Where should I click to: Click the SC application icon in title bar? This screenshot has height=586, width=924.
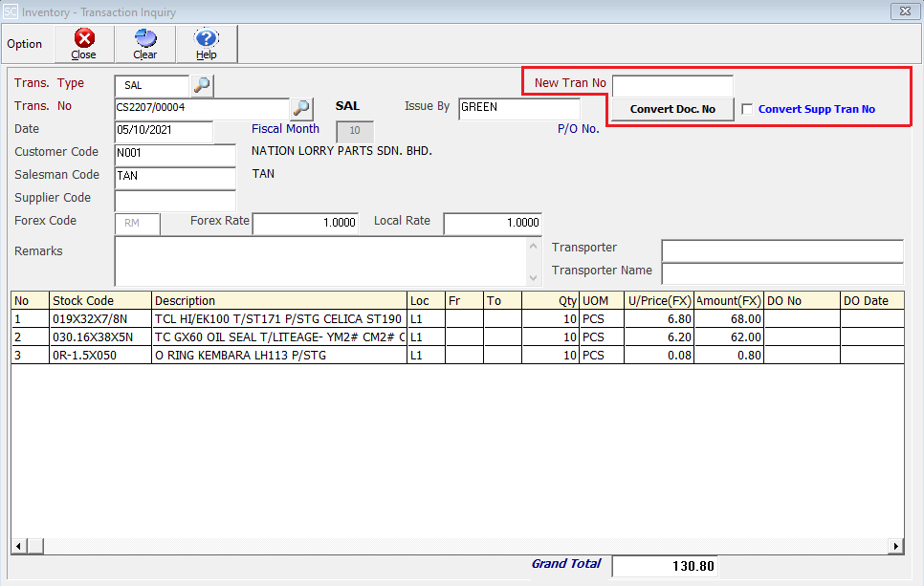click(11, 11)
